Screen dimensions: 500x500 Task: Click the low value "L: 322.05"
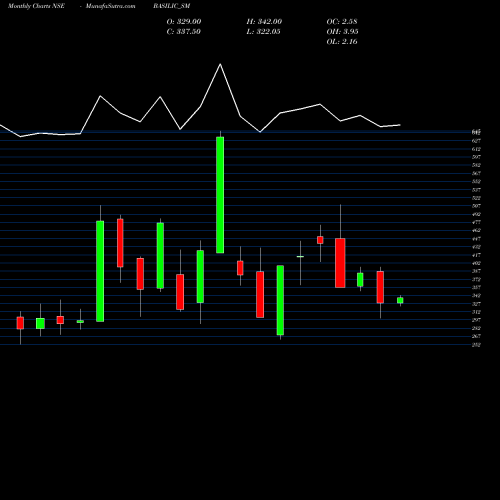click(263, 31)
